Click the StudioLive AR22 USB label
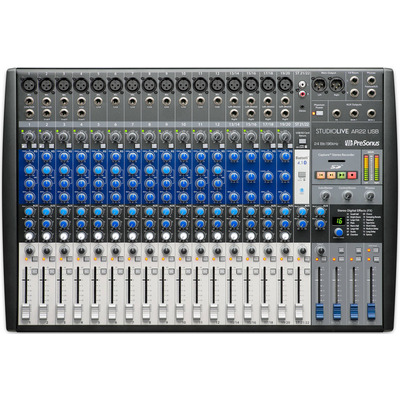Viewport: 400px width, 400px height. pyautogui.click(x=347, y=131)
